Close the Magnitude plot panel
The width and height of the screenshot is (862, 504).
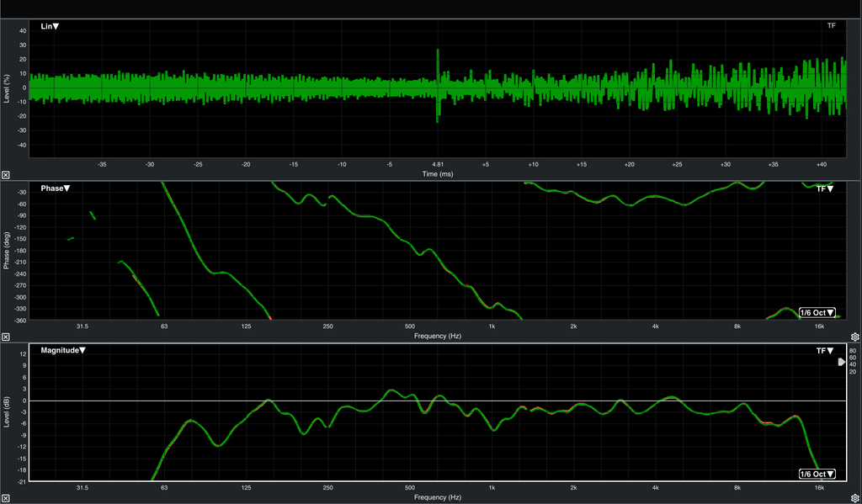[6, 497]
